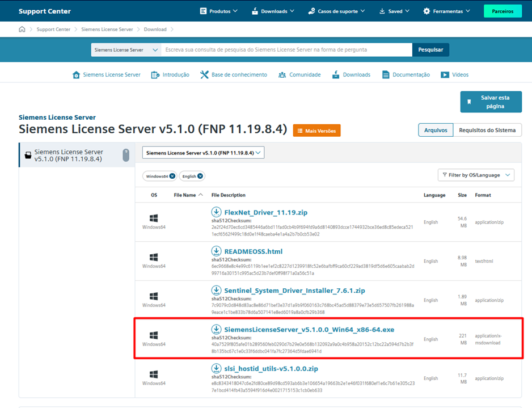
Task: Click the Pesquisar button
Action: (430, 50)
